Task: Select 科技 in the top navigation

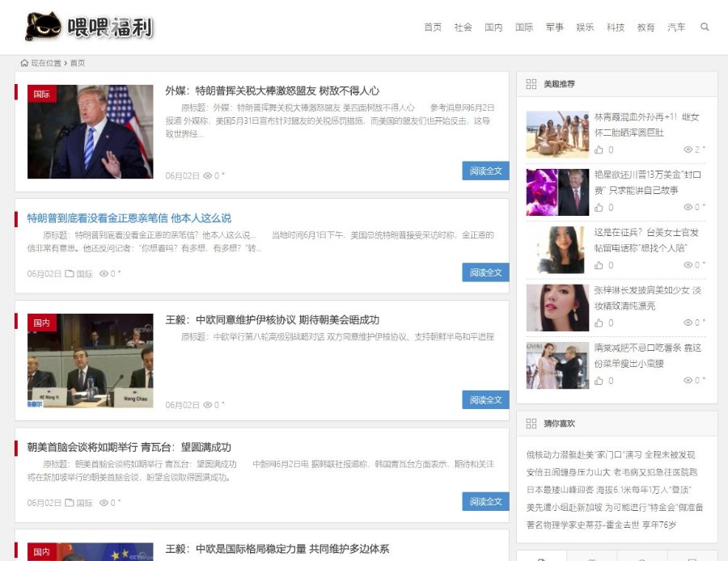Action: [616, 27]
